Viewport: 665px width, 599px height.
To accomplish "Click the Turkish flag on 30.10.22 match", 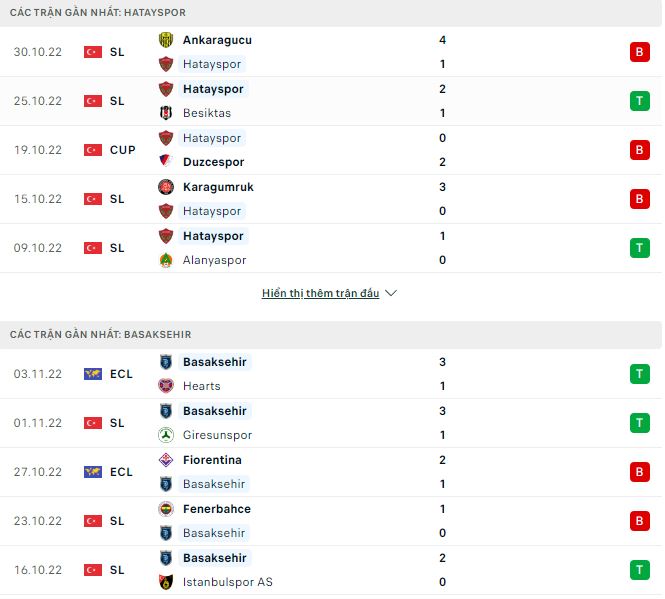I will 93,52.
